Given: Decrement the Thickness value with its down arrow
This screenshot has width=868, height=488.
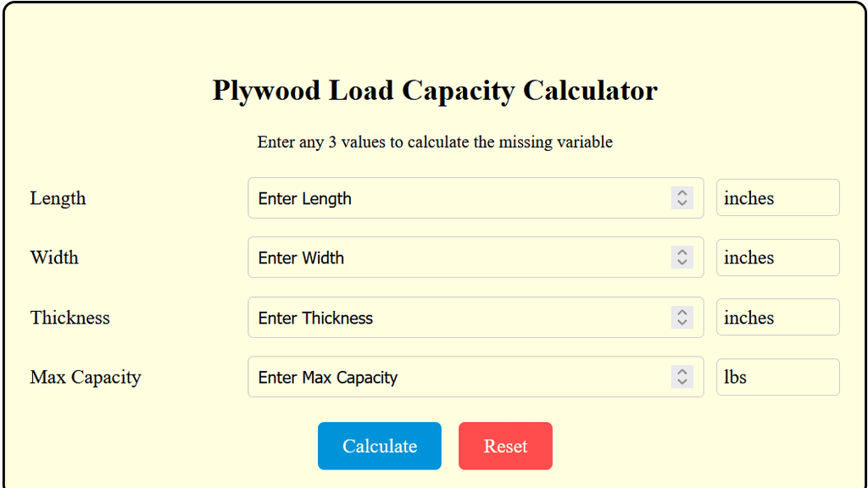Looking at the screenshot, I should tap(682, 322).
